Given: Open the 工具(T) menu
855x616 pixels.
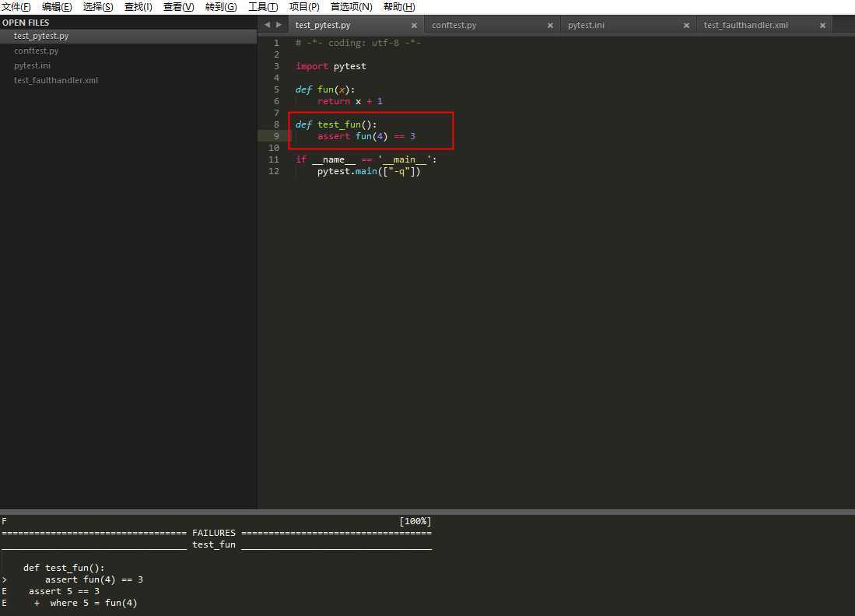Looking at the screenshot, I should 263,7.
